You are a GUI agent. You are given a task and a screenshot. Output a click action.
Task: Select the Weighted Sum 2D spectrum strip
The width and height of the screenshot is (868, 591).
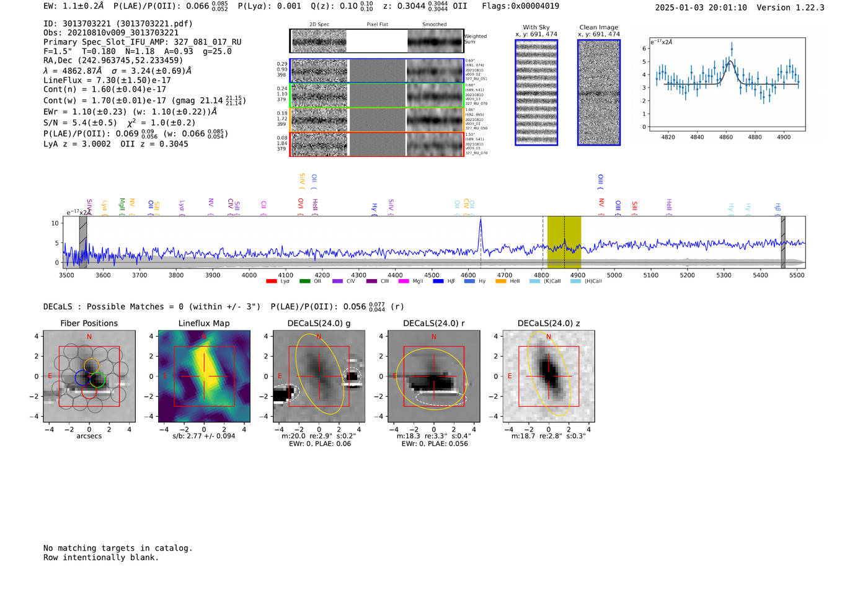pos(376,41)
